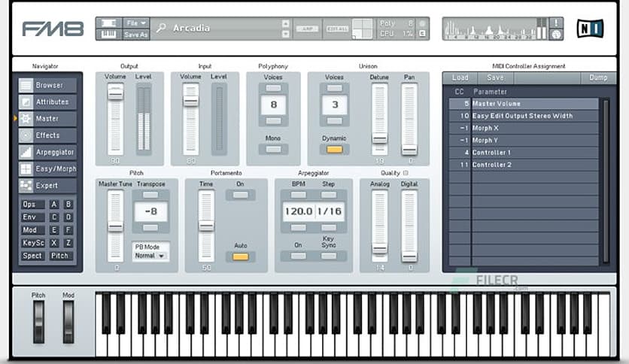This screenshot has width=629, height=364.
Task: Toggle the Arpeggiator Key Sync button
Action: pos(329,256)
